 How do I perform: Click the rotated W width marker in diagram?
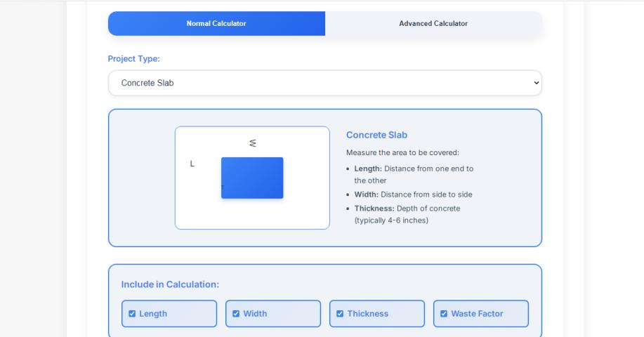(253, 143)
